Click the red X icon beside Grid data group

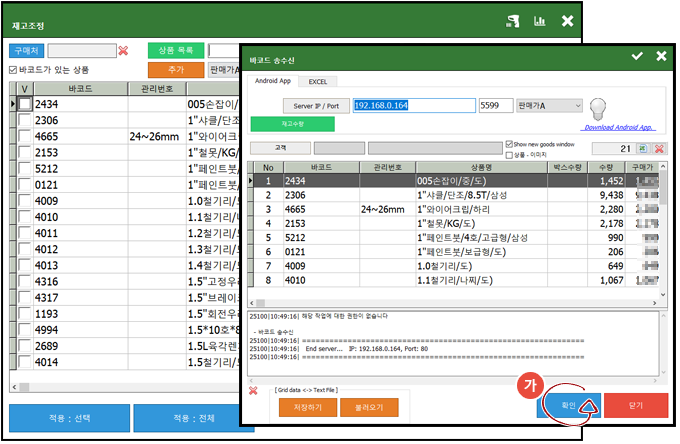[x=253, y=391]
